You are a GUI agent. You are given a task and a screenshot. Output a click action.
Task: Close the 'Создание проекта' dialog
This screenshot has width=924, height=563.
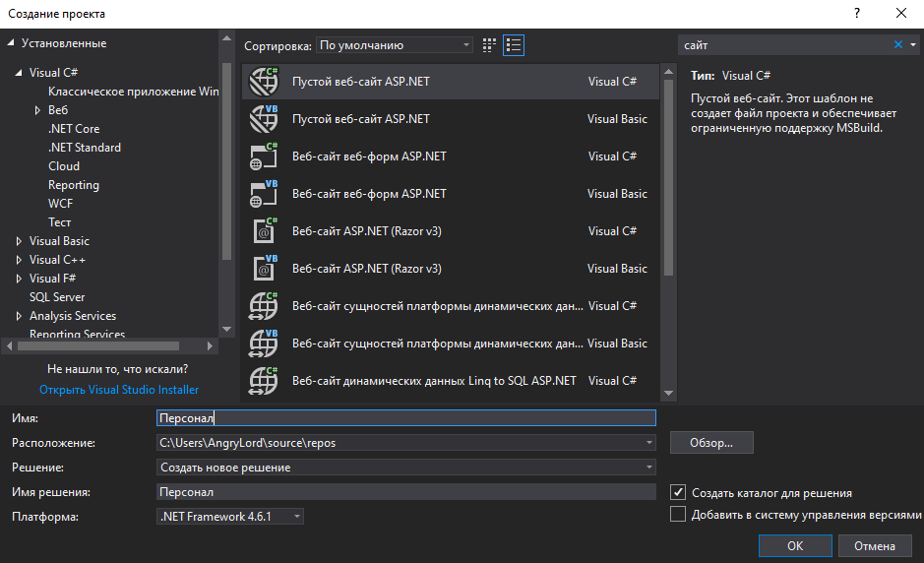(901, 13)
